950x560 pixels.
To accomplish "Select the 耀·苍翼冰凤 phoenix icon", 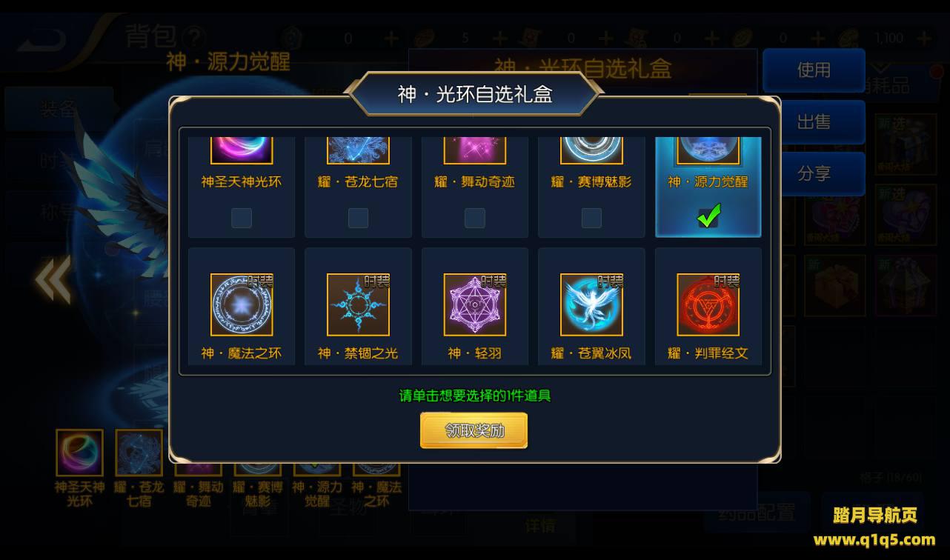I will (591, 304).
